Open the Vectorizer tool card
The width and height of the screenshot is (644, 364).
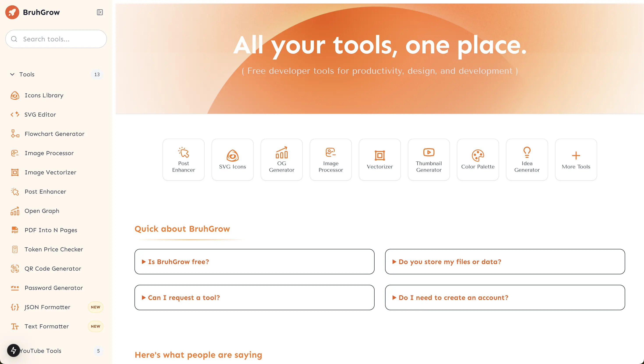(x=379, y=159)
